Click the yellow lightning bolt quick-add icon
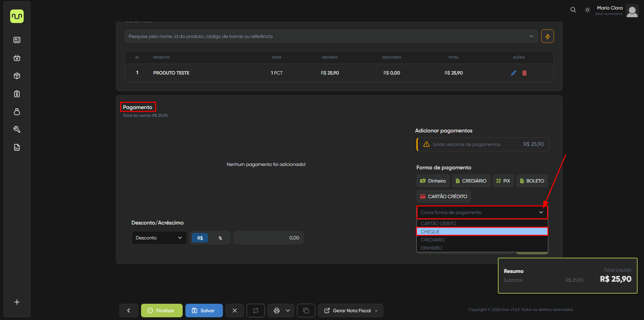 [x=547, y=36]
